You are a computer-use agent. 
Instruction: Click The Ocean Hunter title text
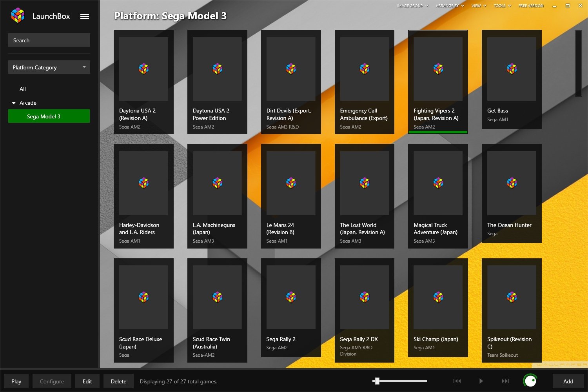509,225
